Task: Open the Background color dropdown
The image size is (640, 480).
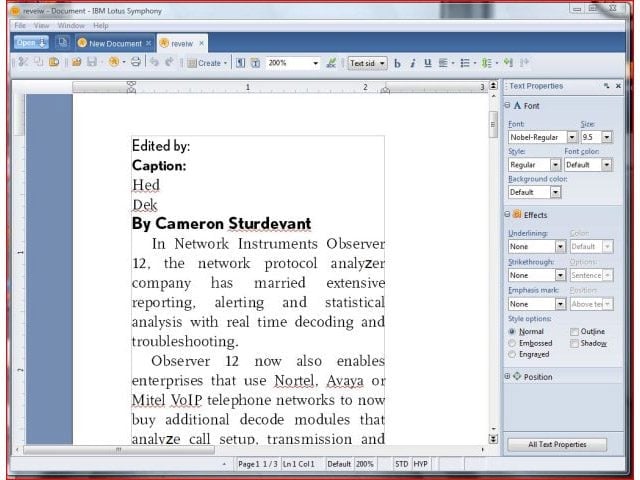Action: [556, 192]
